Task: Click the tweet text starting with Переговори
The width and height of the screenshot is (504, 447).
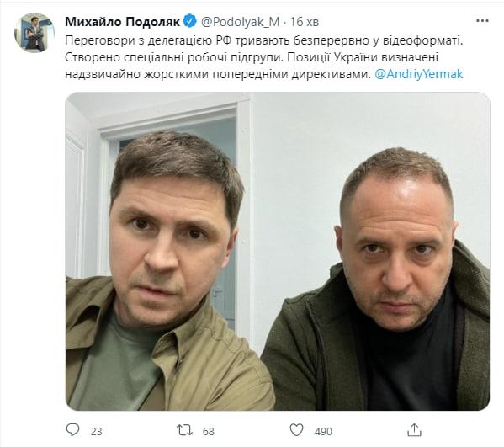Action: tap(265, 57)
